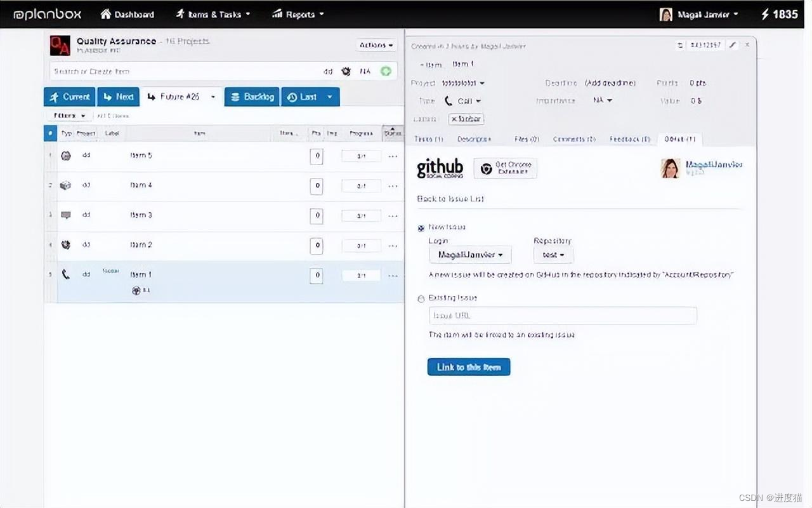The width and height of the screenshot is (812, 508).
Task: Click the pencil edit icon in item panel
Action: tap(733, 45)
